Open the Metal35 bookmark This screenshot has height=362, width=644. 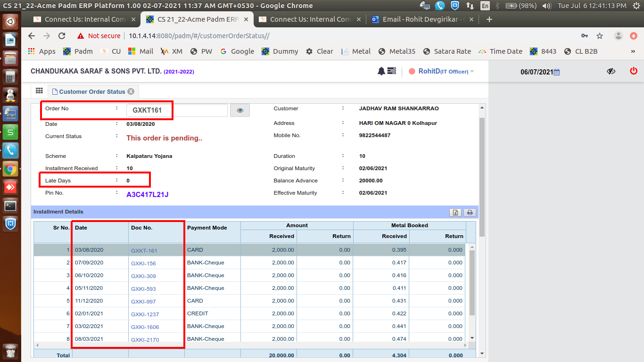coord(397,51)
